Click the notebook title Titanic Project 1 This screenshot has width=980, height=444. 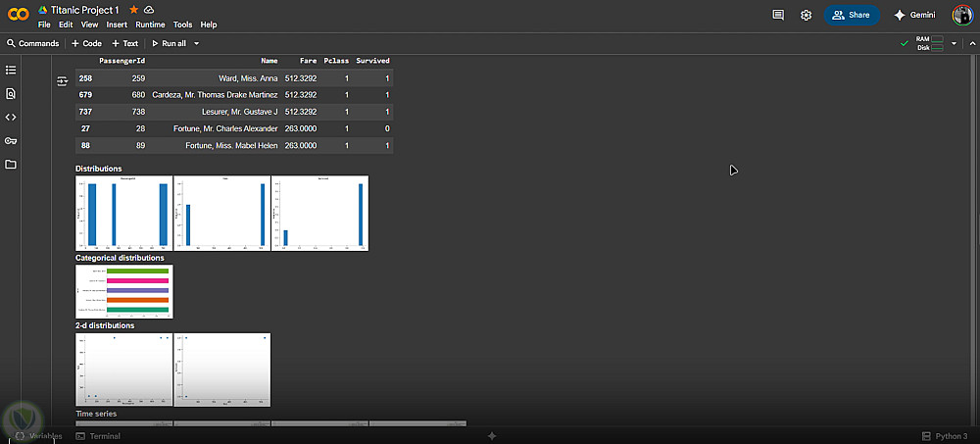(85, 10)
